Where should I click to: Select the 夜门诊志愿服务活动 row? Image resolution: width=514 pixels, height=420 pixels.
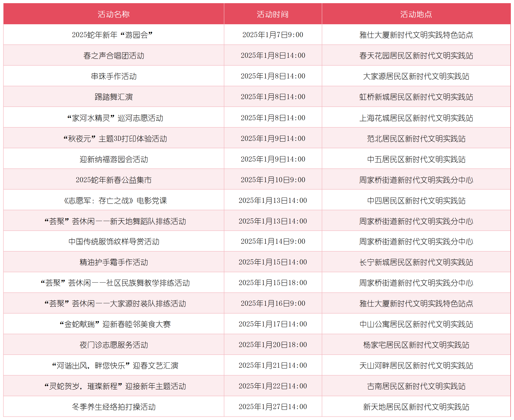pos(113,345)
